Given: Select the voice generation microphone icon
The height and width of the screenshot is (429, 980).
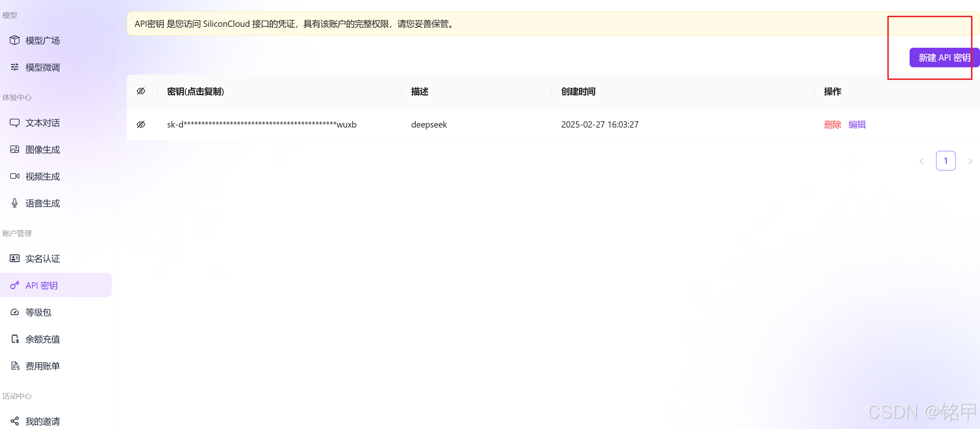Looking at the screenshot, I should point(14,203).
